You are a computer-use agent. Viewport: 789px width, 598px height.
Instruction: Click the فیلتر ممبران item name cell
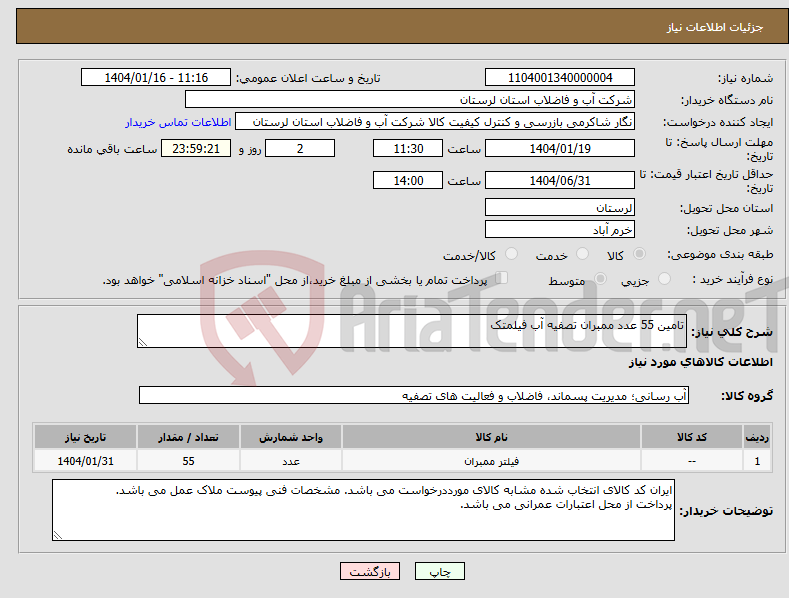point(491,461)
